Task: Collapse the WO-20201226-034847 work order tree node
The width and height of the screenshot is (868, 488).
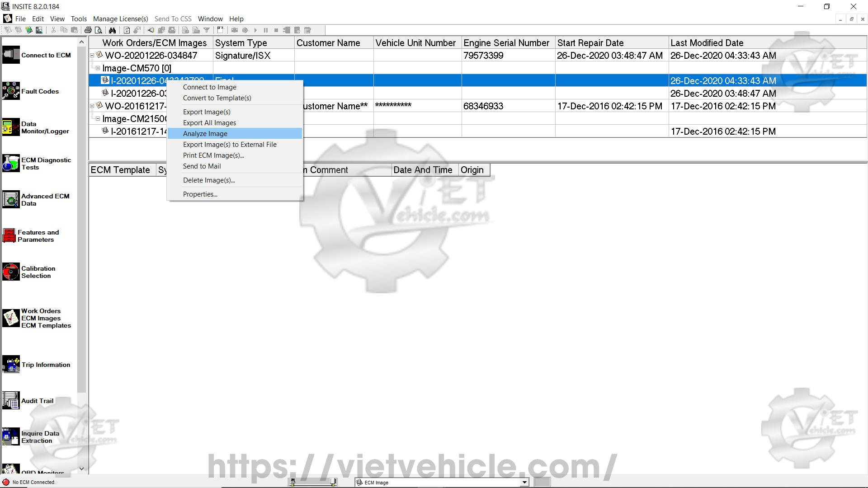Action: (x=92, y=56)
